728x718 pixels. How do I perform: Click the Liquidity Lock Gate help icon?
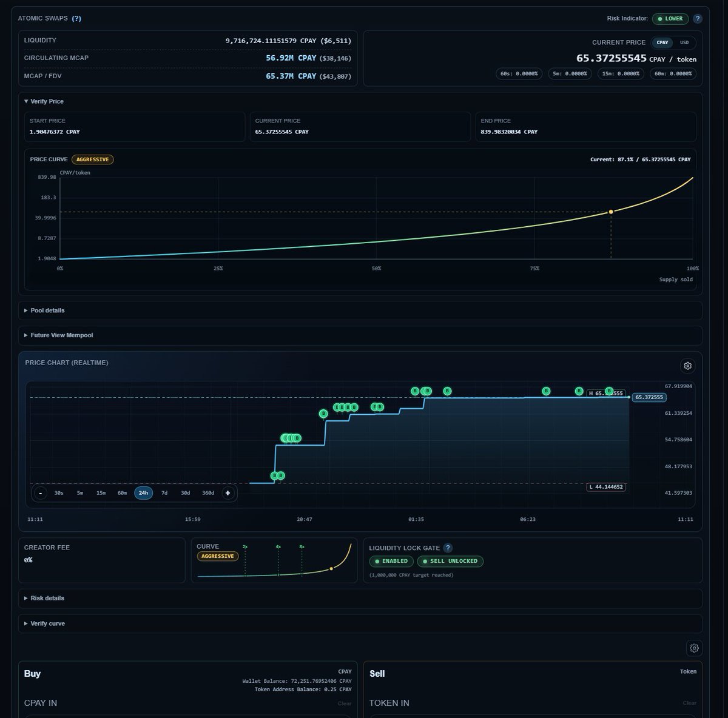[x=448, y=548]
